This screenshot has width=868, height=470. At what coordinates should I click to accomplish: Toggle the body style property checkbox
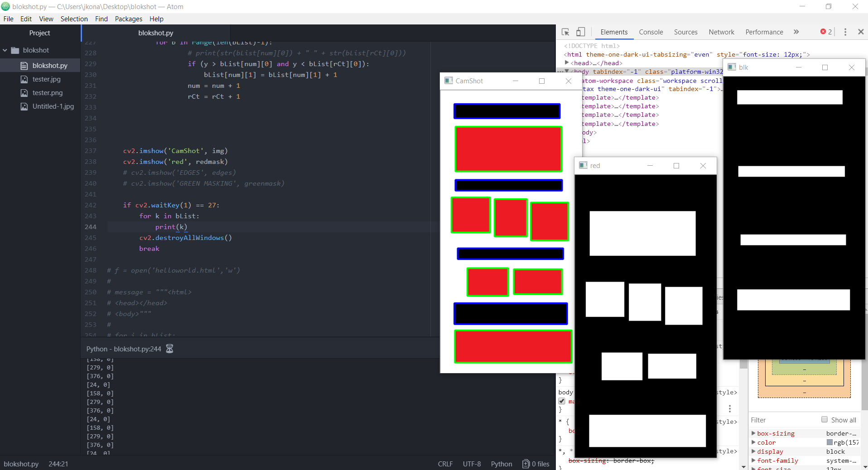(562, 401)
